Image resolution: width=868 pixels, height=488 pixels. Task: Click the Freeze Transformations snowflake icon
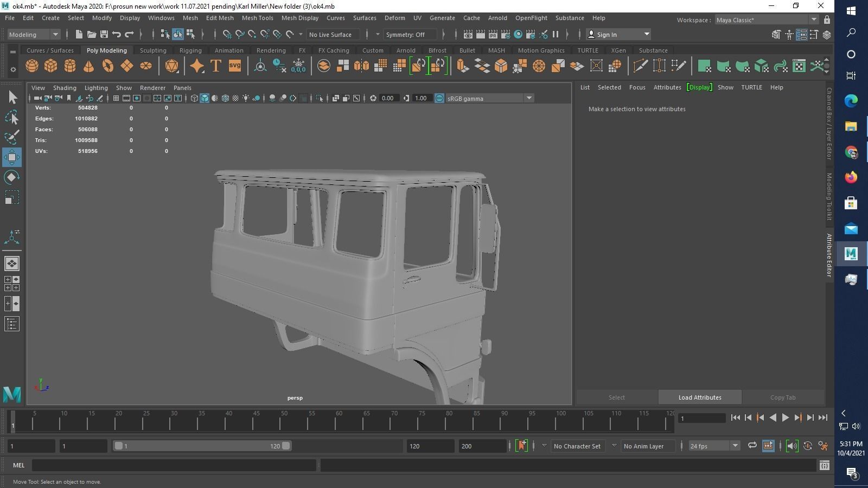298,66
